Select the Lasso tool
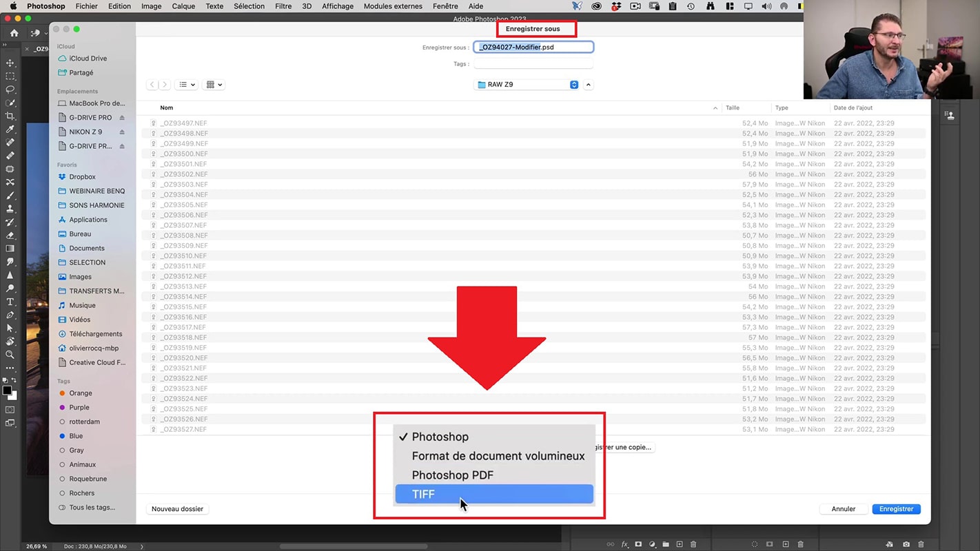 pyautogui.click(x=10, y=90)
